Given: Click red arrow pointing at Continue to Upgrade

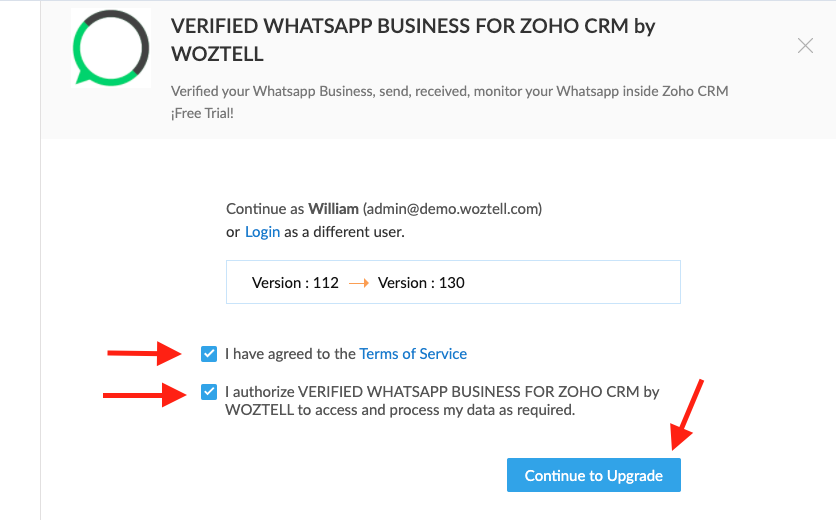Looking at the screenshot, I should click(687, 414).
